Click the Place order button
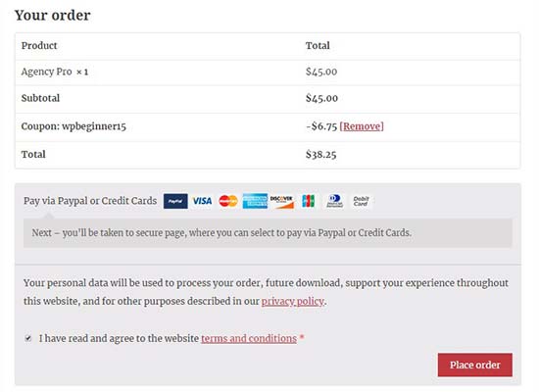 click(x=475, y=365)
